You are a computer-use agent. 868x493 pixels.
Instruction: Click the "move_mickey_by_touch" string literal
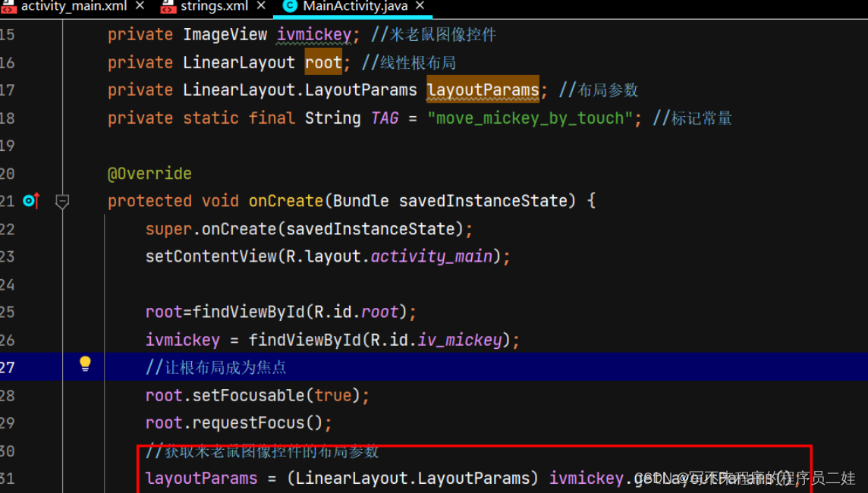(x=530, y=118)
